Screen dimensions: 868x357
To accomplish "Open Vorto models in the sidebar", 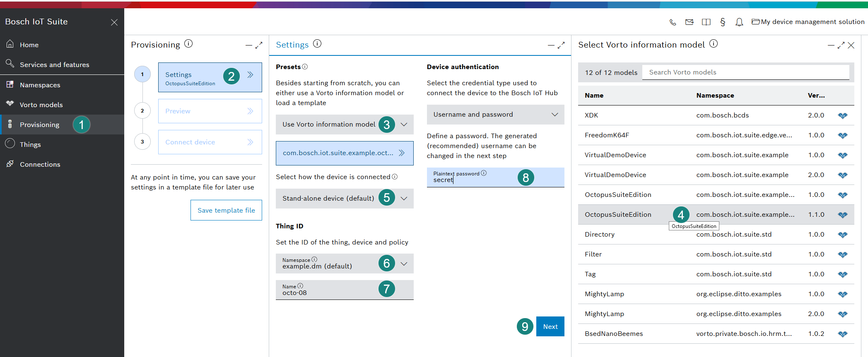I will coord(62,105).
